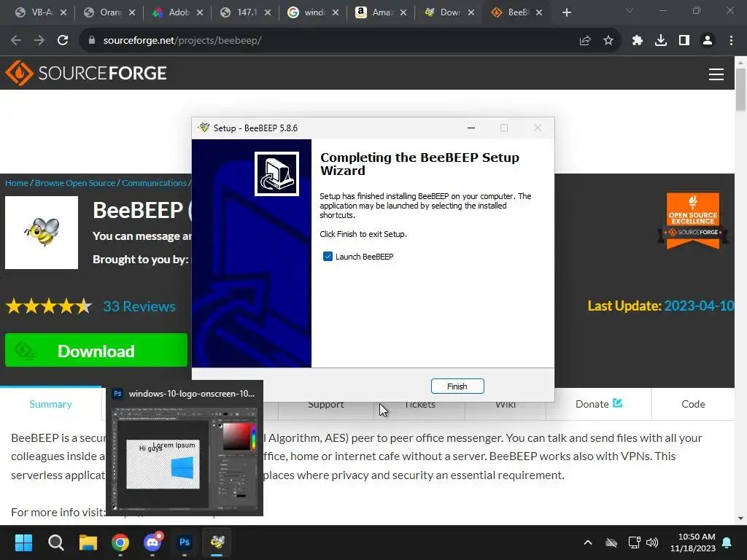This screenshot has height=560, width=747.
Task: Click the SourceForge logo
Action: point(86,73)
